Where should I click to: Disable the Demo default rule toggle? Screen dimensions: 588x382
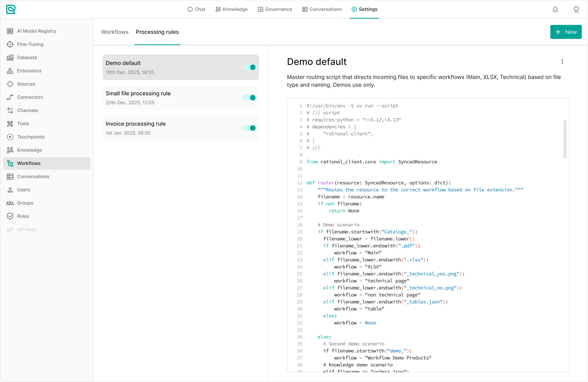pos(249,67)
